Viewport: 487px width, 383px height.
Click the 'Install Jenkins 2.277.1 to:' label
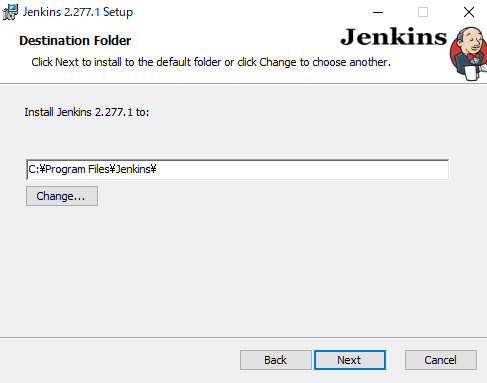tap(87, 112)
